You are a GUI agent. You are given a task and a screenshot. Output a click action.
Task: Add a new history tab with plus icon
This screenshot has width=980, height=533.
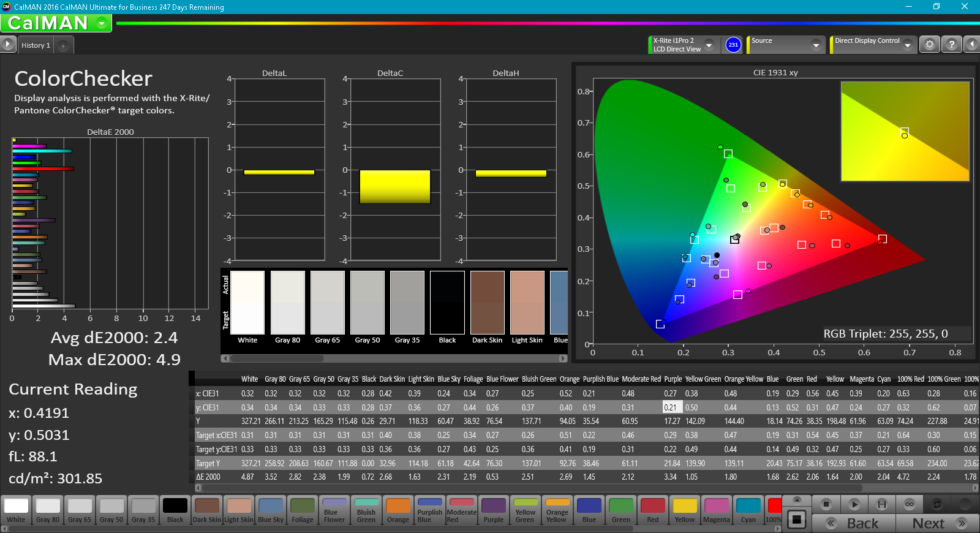coord(63,45)
